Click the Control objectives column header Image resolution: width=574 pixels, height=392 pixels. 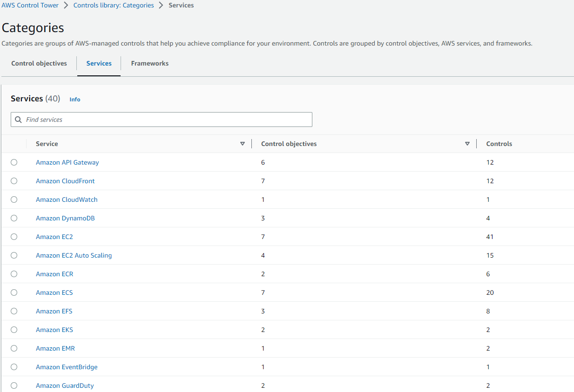289,144
